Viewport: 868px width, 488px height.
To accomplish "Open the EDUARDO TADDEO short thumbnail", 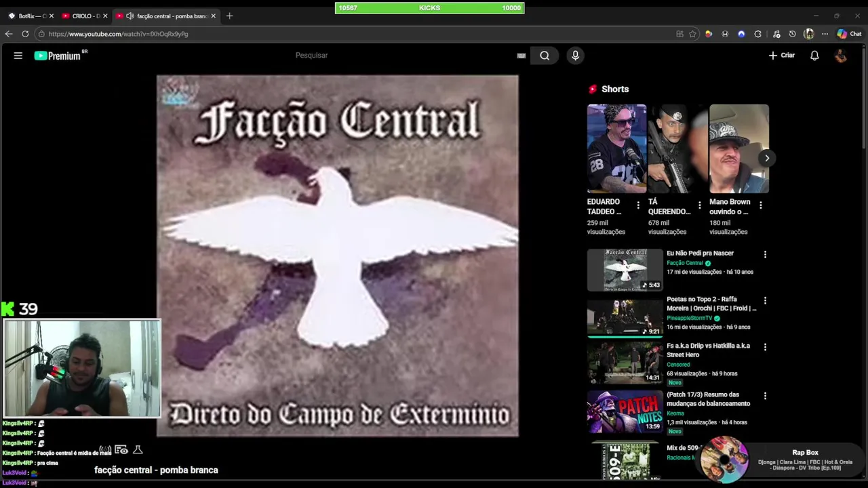I will [x=616, y=148].
